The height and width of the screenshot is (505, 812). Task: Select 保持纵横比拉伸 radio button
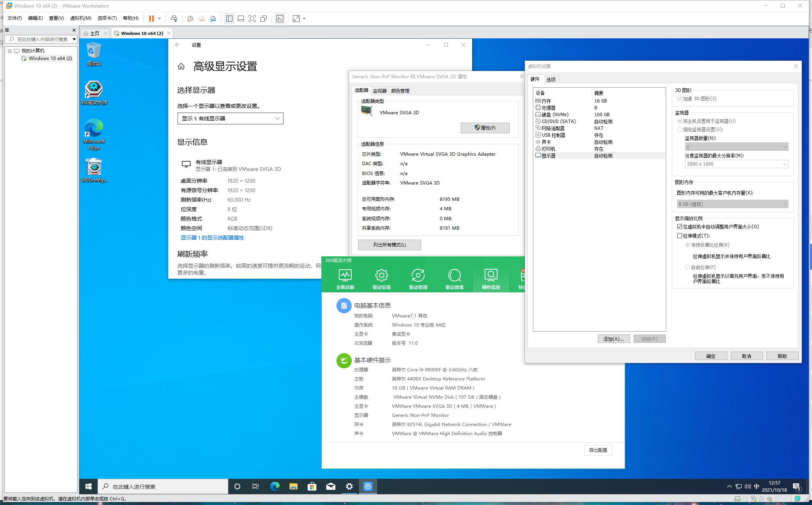687,245
